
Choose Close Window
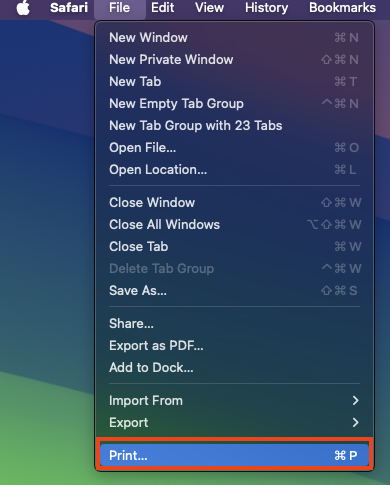coord(234,203)
